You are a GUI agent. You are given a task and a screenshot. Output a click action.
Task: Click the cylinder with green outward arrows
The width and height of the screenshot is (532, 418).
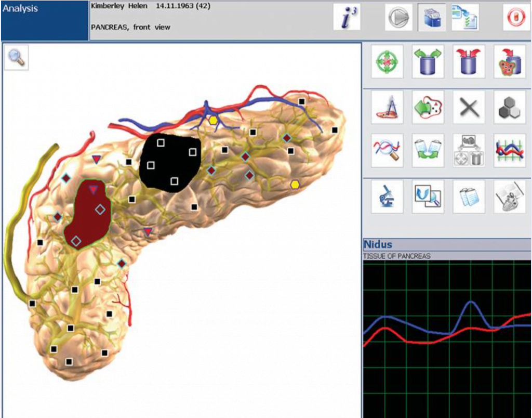tap(428, 62)
